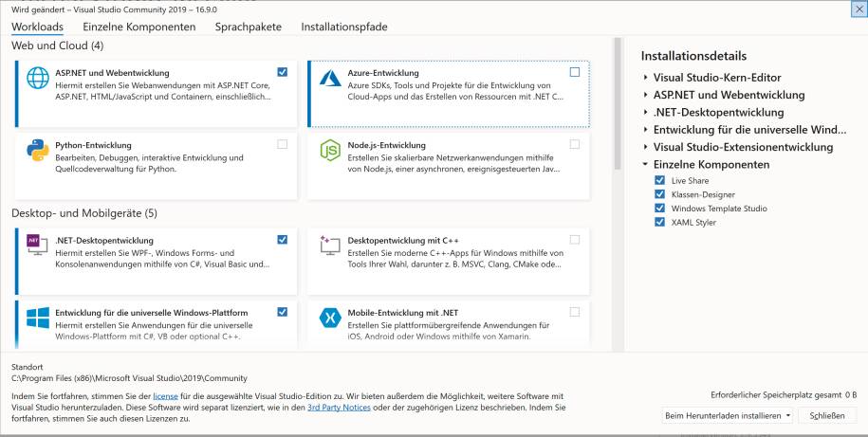Click the Node.js-Entwicklung title text
This screenshot has width=868, height=437.
386,145
